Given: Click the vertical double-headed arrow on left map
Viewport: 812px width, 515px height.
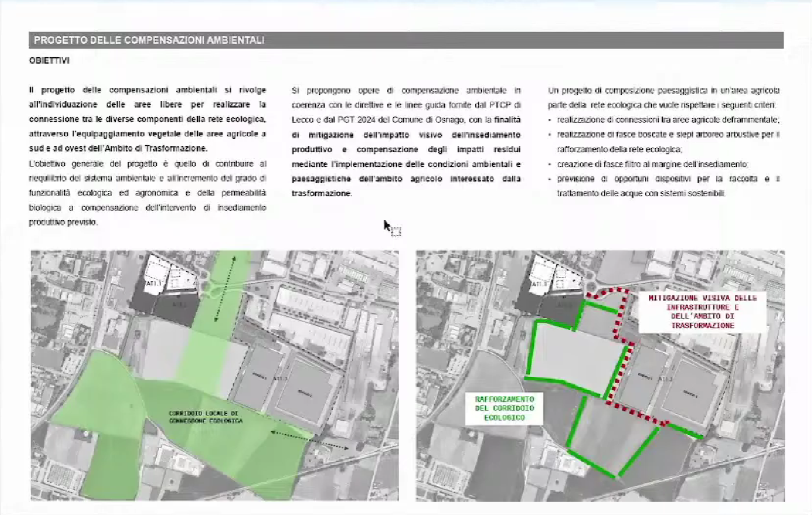Looking at the screenshot, I should pos(225,289).
